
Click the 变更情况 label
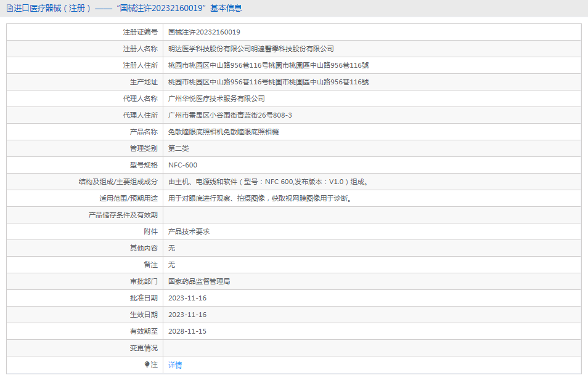(144, 348)
